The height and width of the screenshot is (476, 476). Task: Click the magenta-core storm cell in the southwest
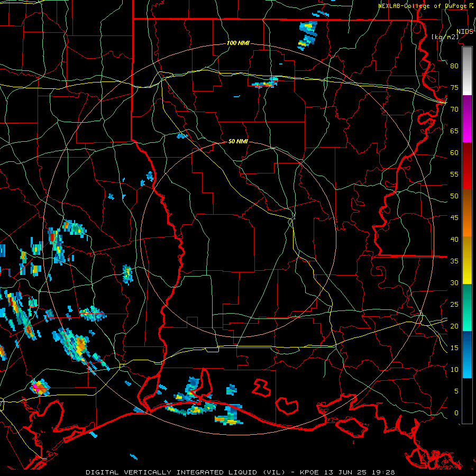[40, 388]
